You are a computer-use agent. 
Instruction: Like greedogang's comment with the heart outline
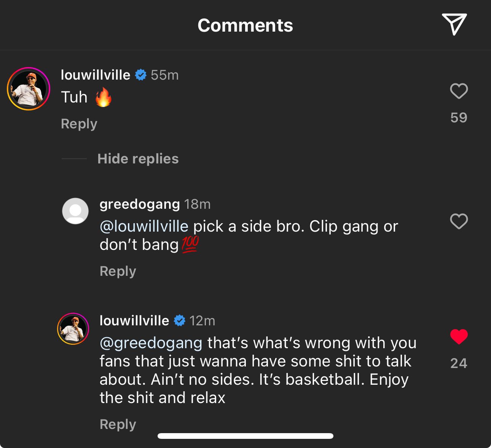[x=459, y=221]
